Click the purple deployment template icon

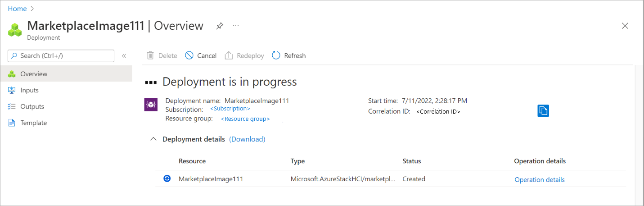[x=151, y=104]
